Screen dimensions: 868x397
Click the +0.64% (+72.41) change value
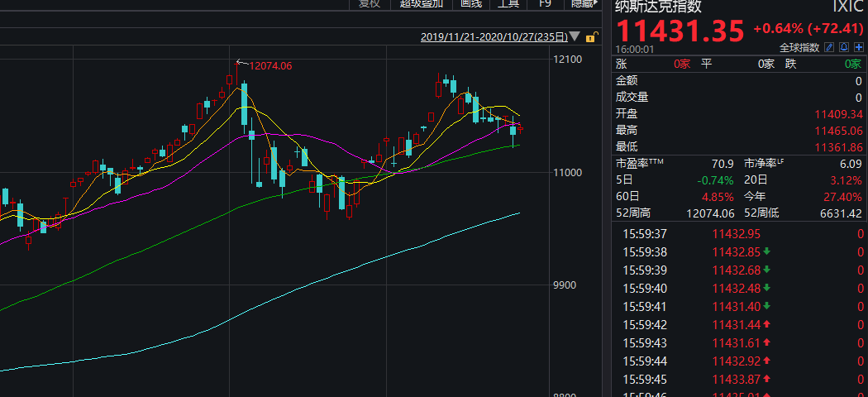click(x=808, y=27)
